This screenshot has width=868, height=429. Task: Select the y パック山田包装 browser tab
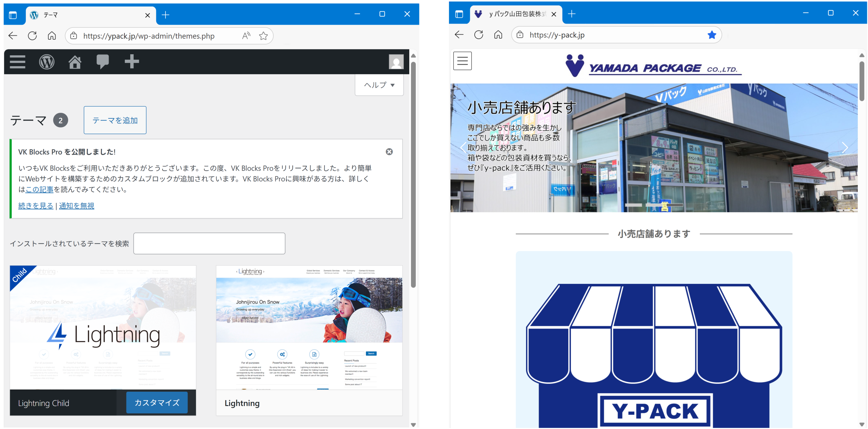516,14
